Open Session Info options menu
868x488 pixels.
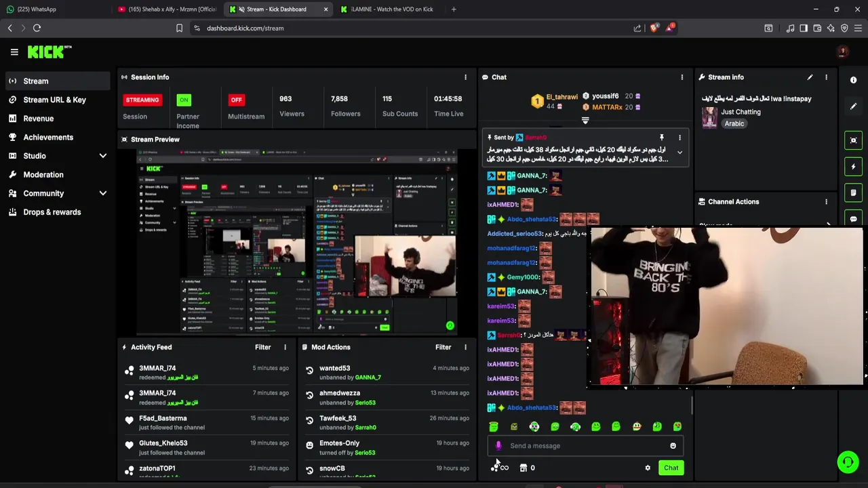[x=465, y=77]
